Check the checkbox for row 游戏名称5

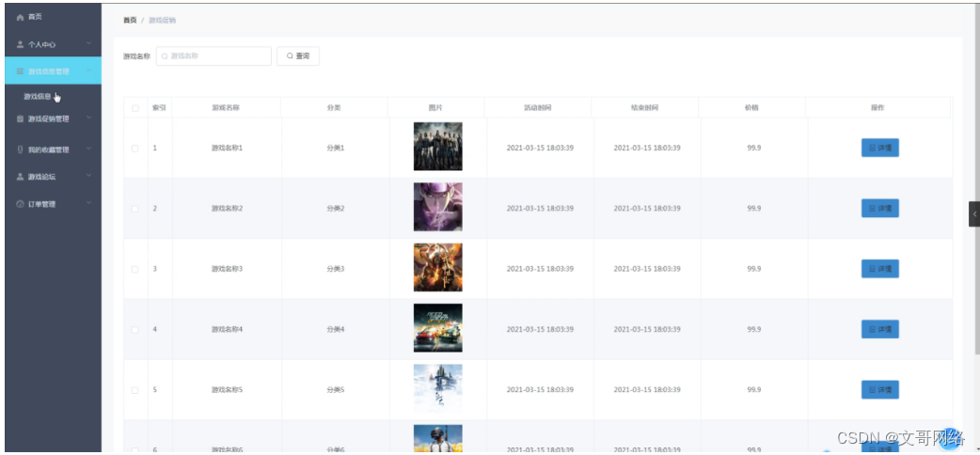click(135, 390)
